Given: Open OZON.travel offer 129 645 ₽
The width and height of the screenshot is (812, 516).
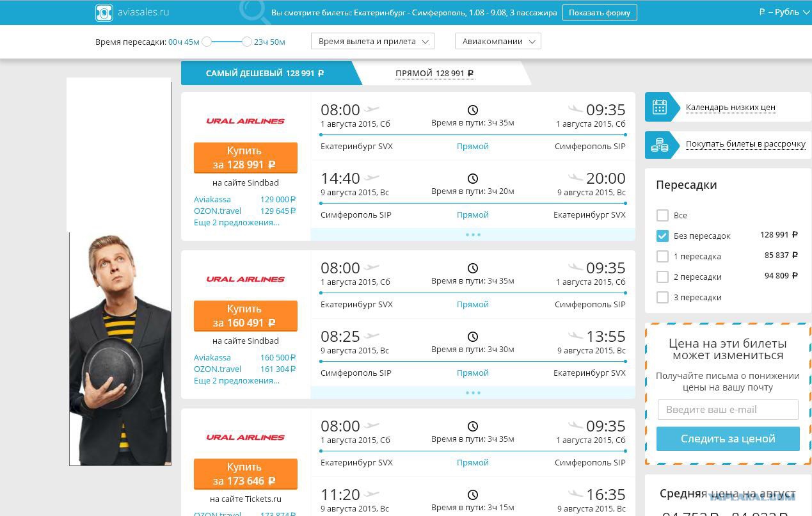Looking at the screenshot, I should click(x=245, y=211).
